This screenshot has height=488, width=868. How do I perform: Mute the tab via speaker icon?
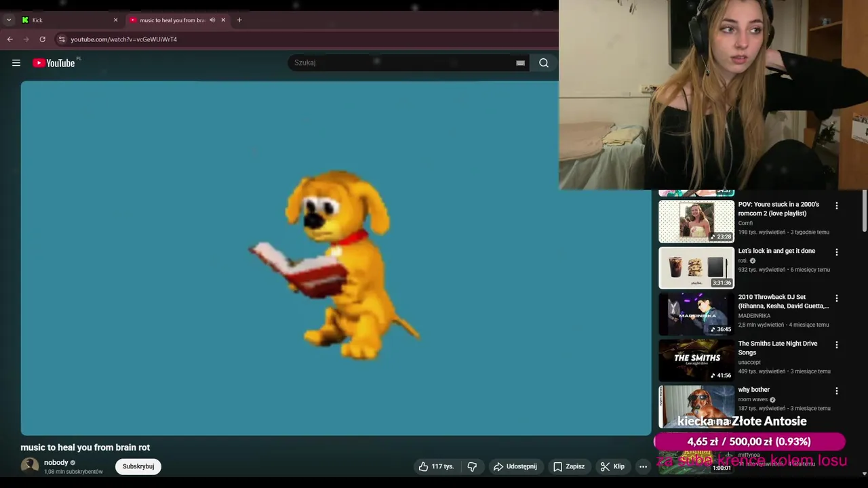tap(212, 20)
